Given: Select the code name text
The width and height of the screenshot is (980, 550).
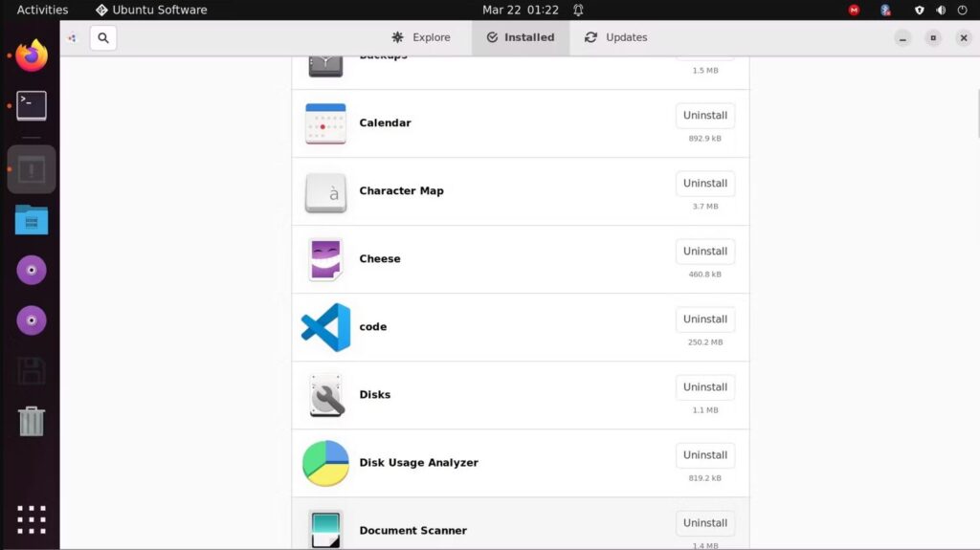Looking at the screenshot, I should [x=372, y=327].
